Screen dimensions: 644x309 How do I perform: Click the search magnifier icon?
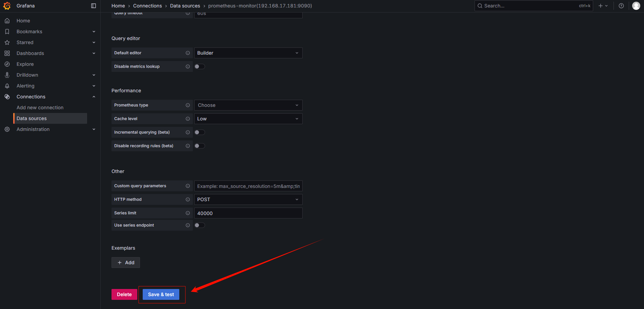tap(480, 6)
